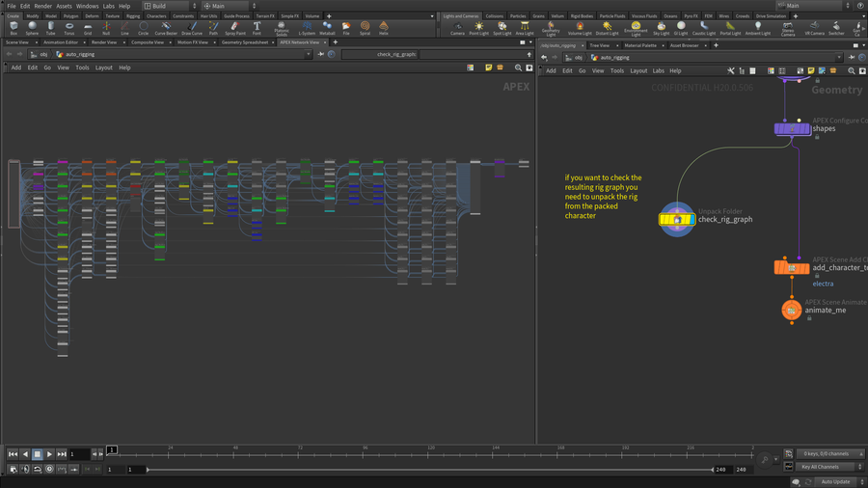This screenshot has height=488, width=868.
Task: Add an Area Light from shelf
Action: point(525,29)
